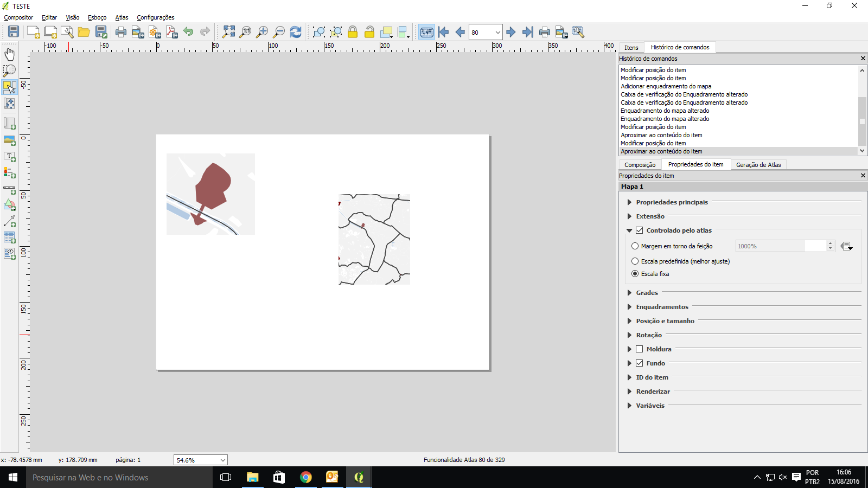This screenshot has height=488, width=868.
Task: Toggle the Atlas preview button
Action: click(427, 32)
